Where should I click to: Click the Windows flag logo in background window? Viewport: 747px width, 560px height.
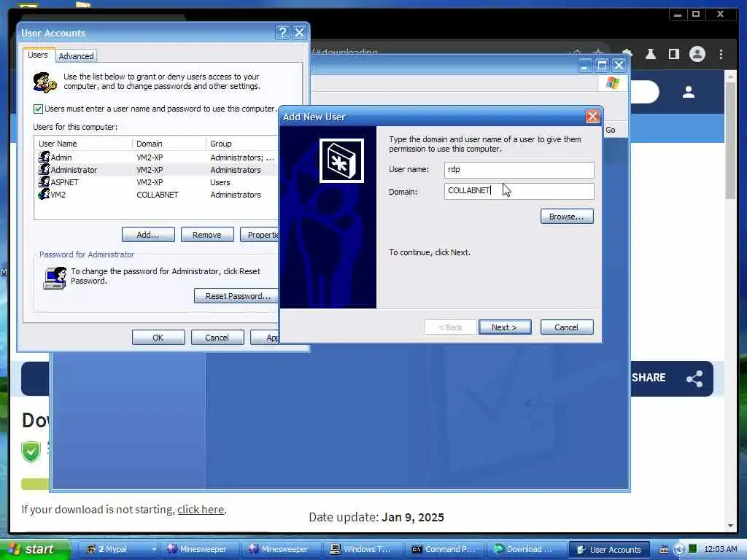(612, 83)
